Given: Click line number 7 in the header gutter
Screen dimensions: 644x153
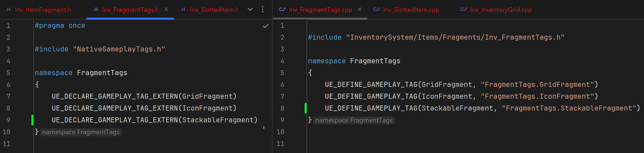Looking at the screenshot, I should [8, 96].
